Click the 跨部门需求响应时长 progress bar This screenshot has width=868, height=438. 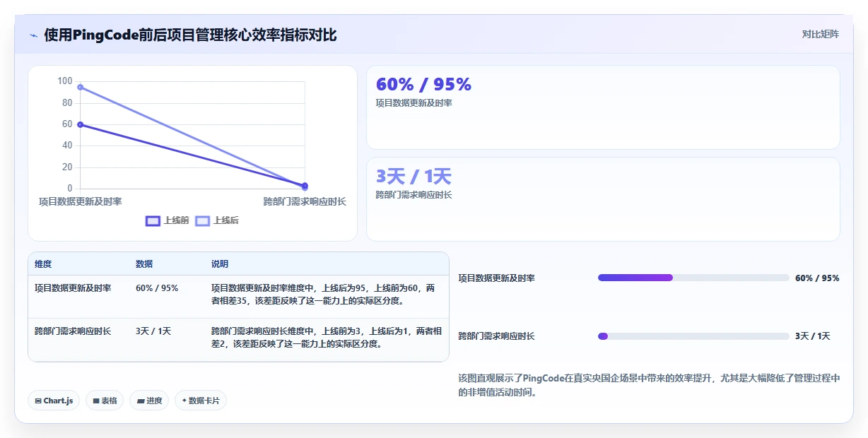pos(693,336)
